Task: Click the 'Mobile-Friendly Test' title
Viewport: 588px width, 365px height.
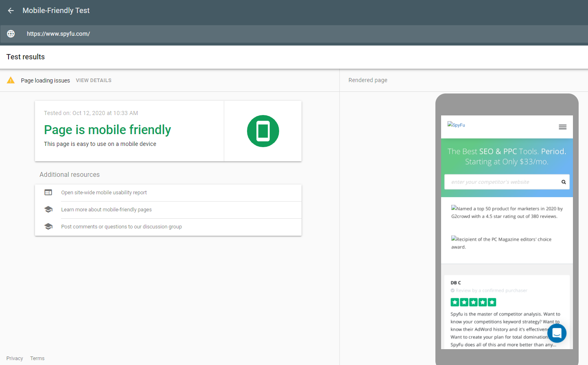Action: pos(56,11)
